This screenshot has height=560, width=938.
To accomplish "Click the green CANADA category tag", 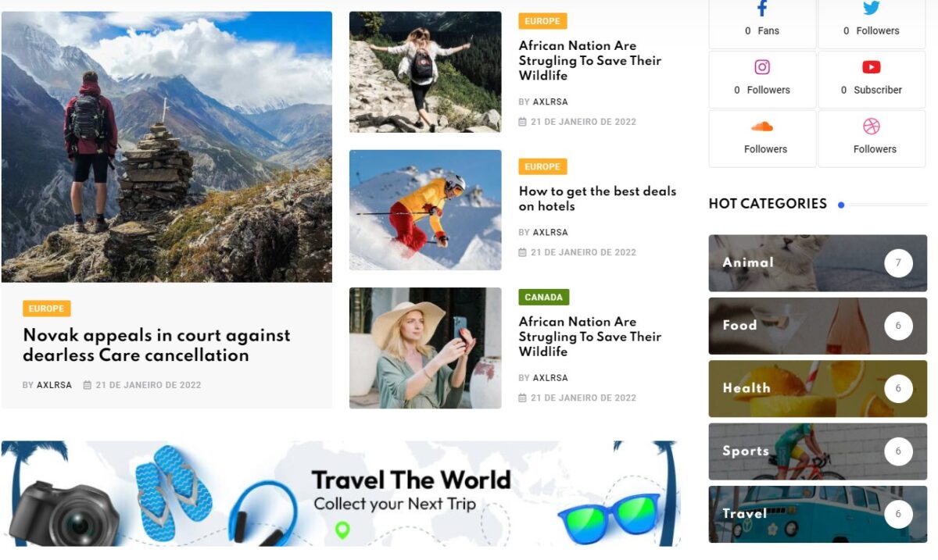I will point(544,297).
